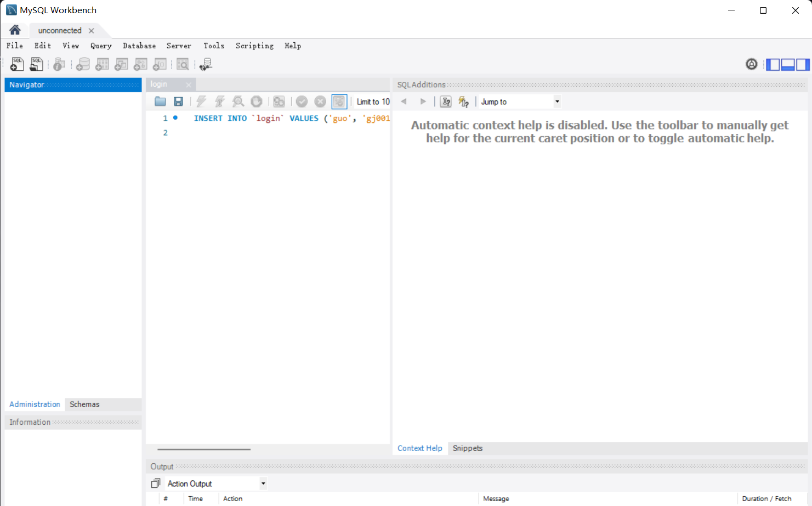Open a SQL script file icon

(x=36, y=64)
